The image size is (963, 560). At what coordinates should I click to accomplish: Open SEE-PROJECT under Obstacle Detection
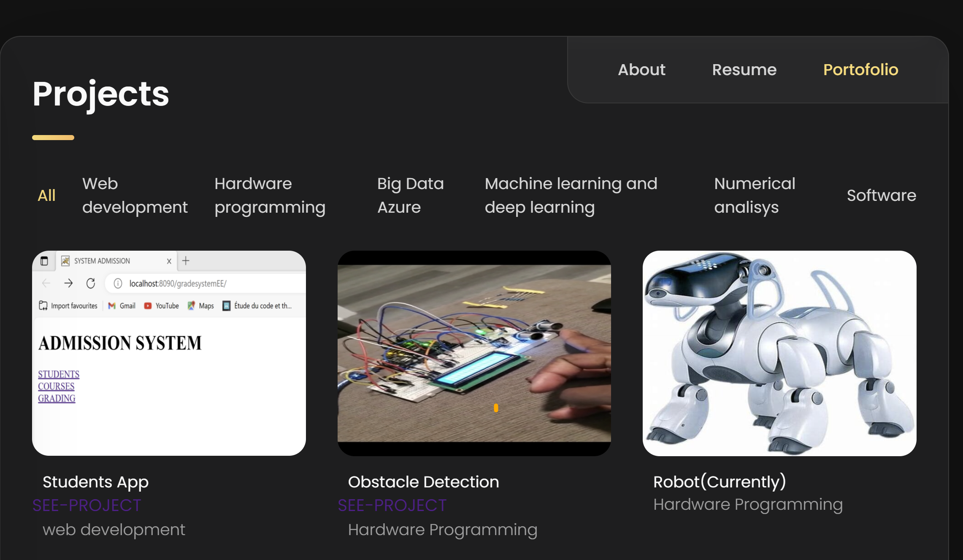point(392,505)
